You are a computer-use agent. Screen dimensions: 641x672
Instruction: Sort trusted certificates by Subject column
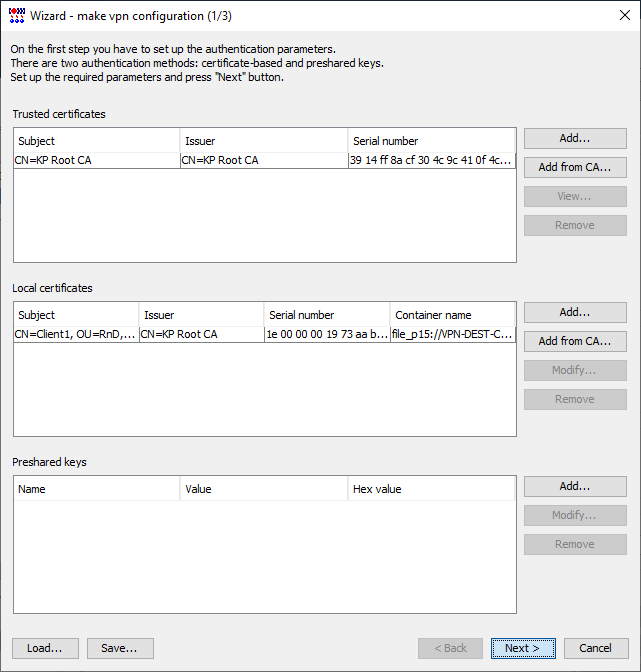96,141
